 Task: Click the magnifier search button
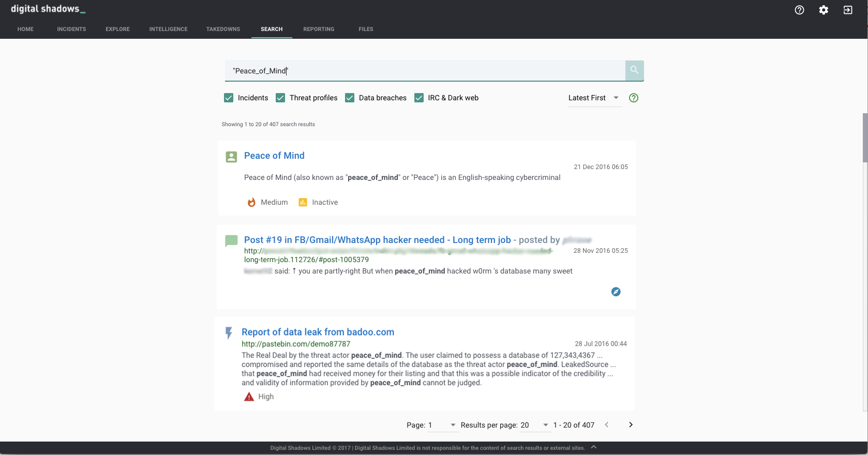click(634, 70)
